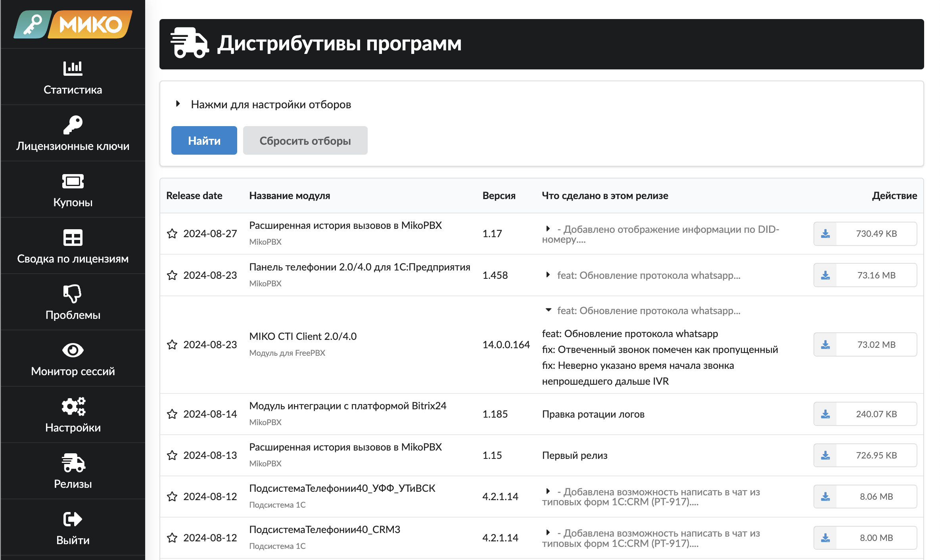
Task: Click the Первый релиз release note
Action: (x=575, y=455)
